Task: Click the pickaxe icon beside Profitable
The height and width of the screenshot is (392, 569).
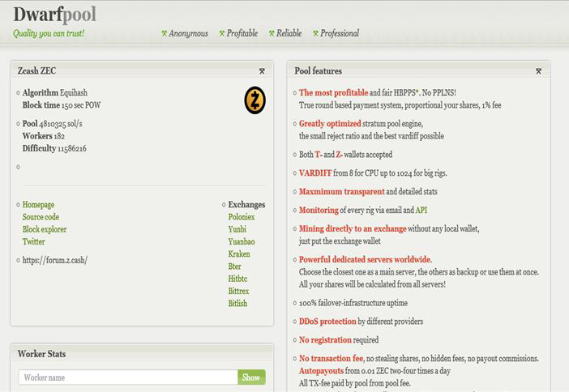Action: pyautogui.click(x=222, y=34)
